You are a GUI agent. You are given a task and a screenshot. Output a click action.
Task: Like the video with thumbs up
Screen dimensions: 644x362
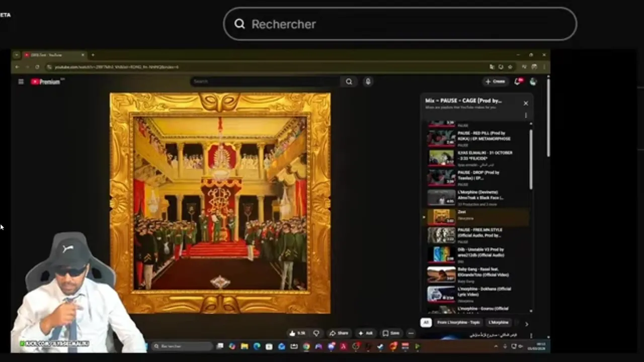point(297,333)
